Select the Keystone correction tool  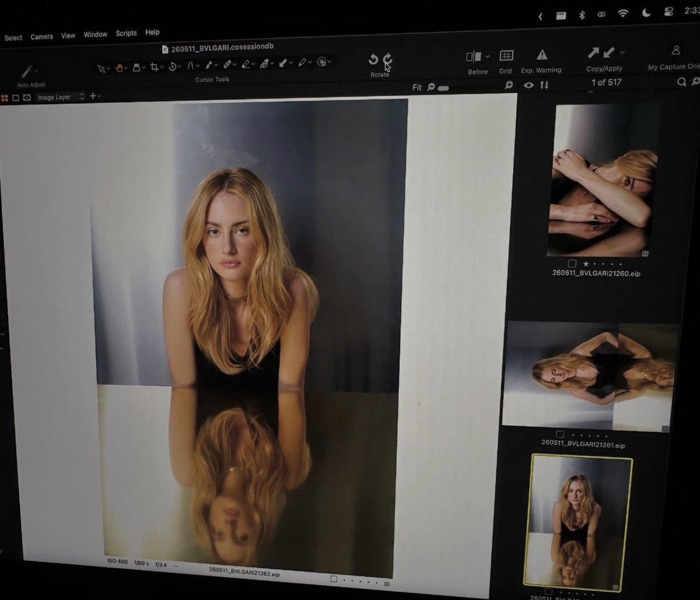click(x=190, y=66)
